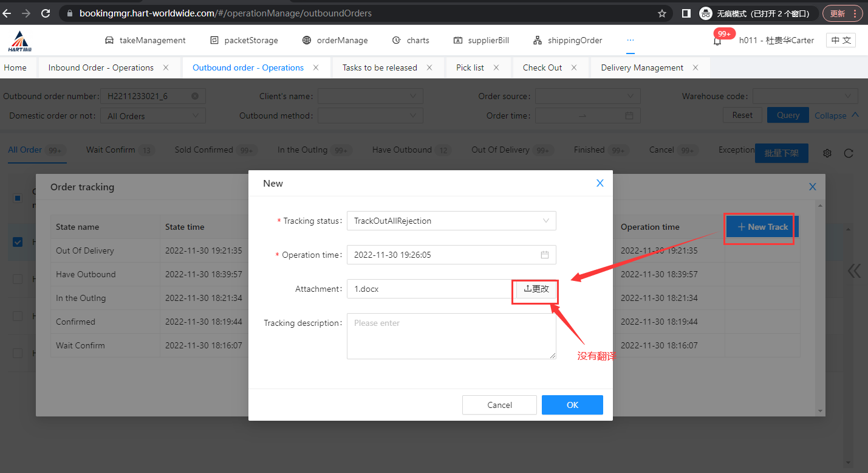
Task: Click the notification bell icon
Action: [717, 41]
